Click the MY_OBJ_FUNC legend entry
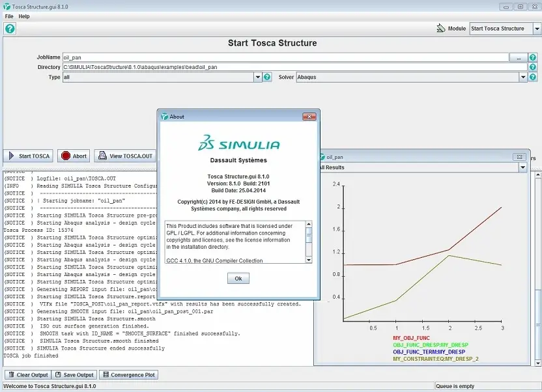This screenshot has width=542, height=392. pyautogui.click(x=411, y=338)
